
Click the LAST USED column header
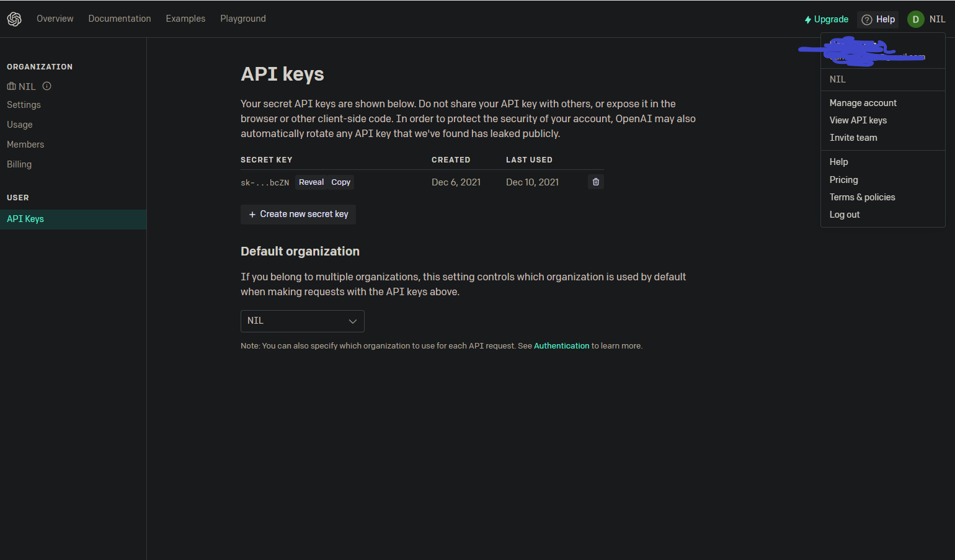coord(529,160)
